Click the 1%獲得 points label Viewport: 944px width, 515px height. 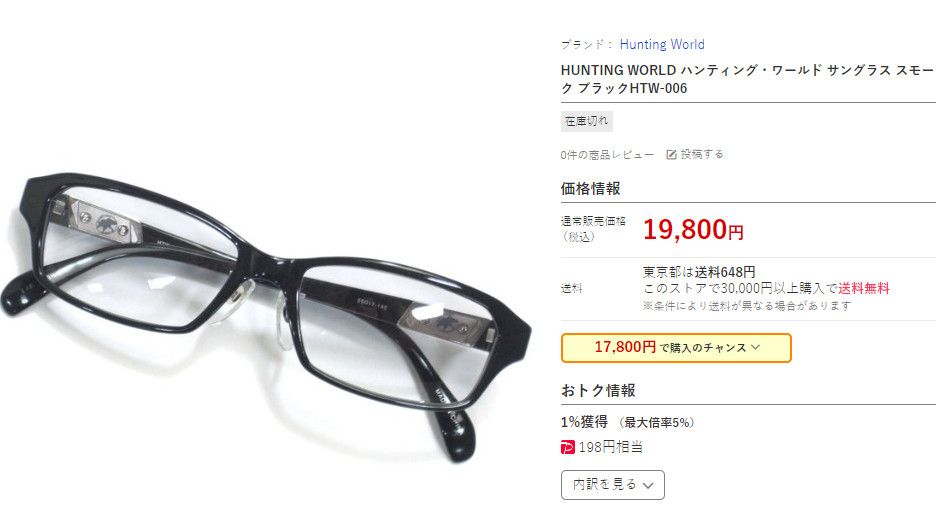584,422
